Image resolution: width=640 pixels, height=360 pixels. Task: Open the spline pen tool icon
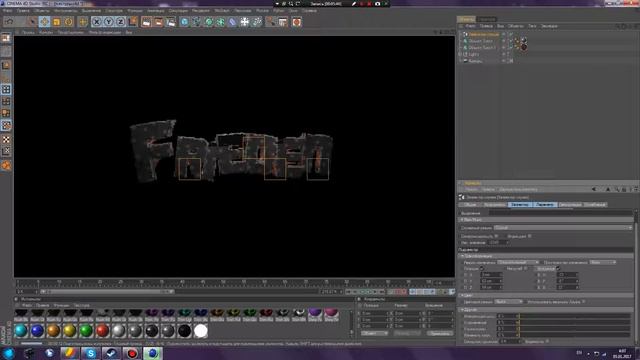coord(197,22)
